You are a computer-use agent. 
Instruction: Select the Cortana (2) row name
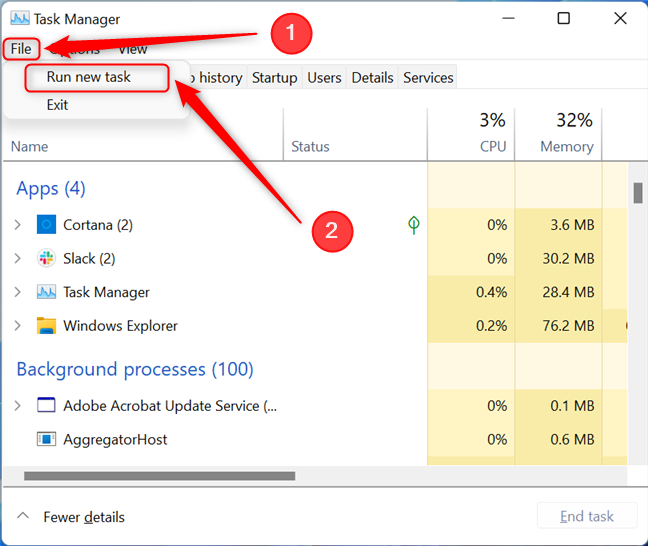(98, 225)
